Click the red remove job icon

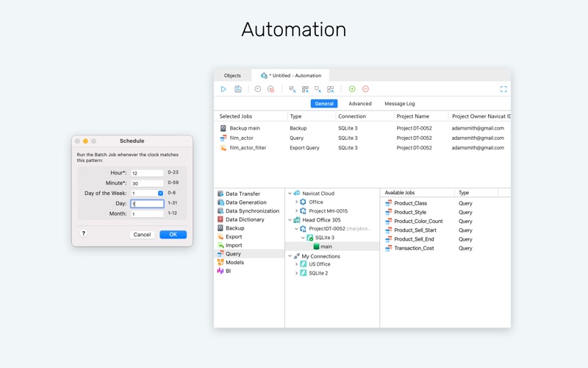[365, 89]
